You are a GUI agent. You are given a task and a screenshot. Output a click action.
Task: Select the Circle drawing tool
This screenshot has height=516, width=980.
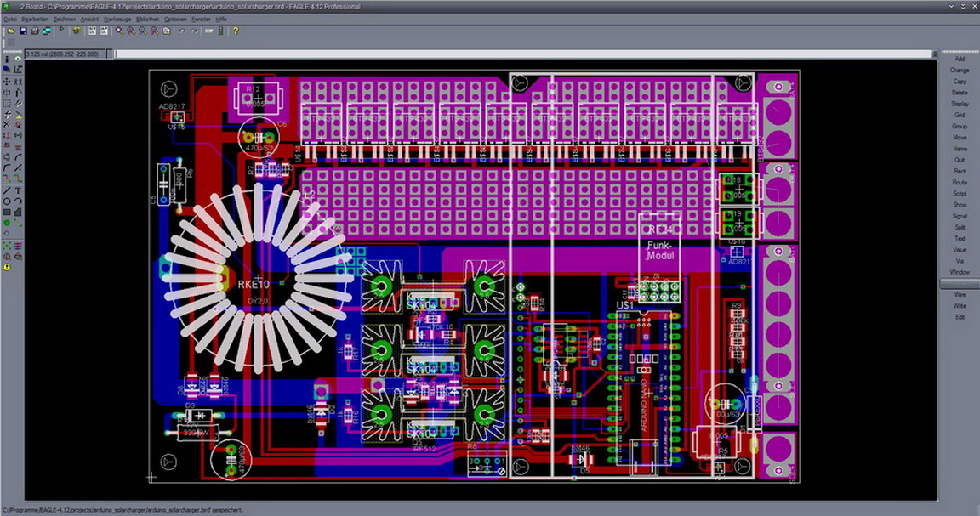pos(7,201)
